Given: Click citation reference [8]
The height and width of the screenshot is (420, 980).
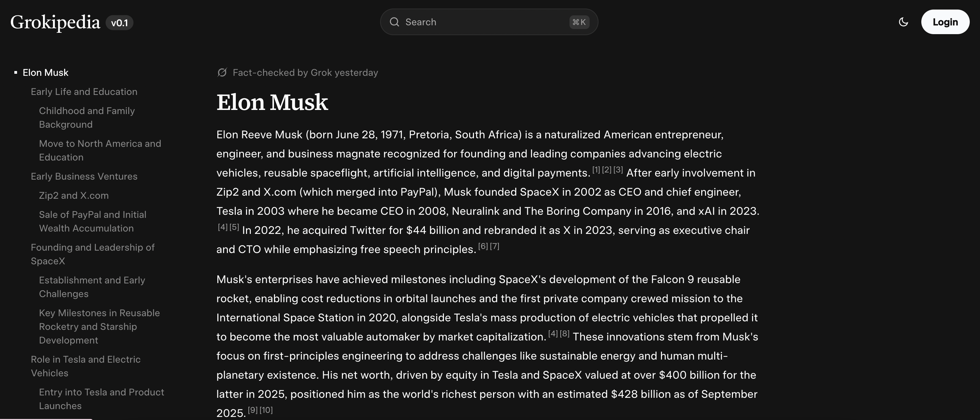Looking at the screenshot, I should (x=565, y=334).
